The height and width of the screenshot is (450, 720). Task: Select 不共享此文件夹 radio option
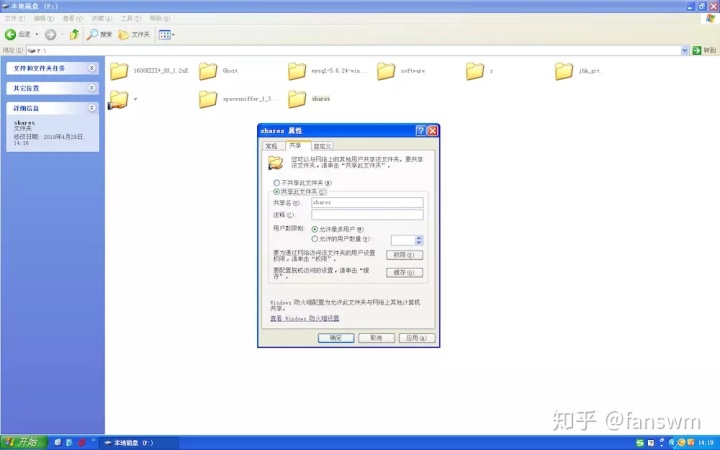pos(276,183)
